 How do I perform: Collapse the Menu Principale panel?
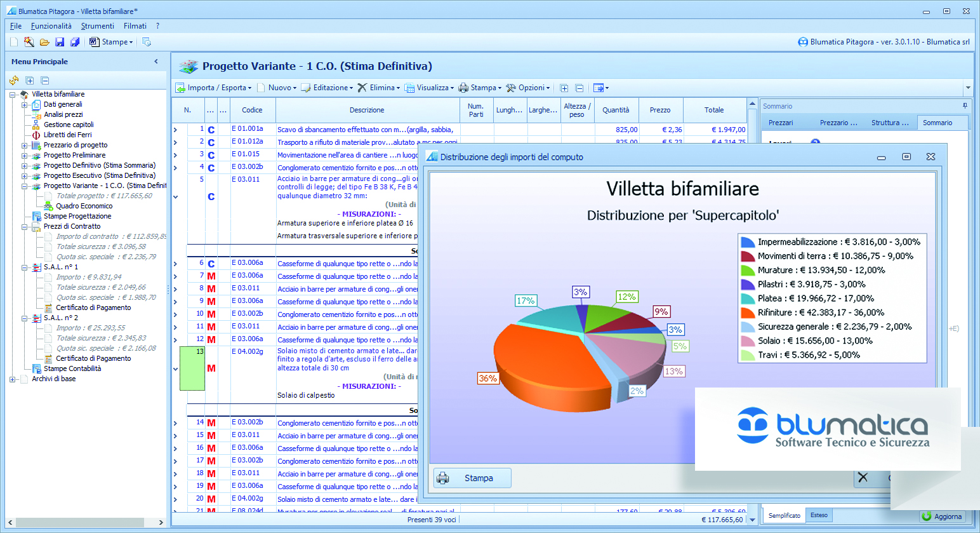pyautogui.click(x=156, y=62)
